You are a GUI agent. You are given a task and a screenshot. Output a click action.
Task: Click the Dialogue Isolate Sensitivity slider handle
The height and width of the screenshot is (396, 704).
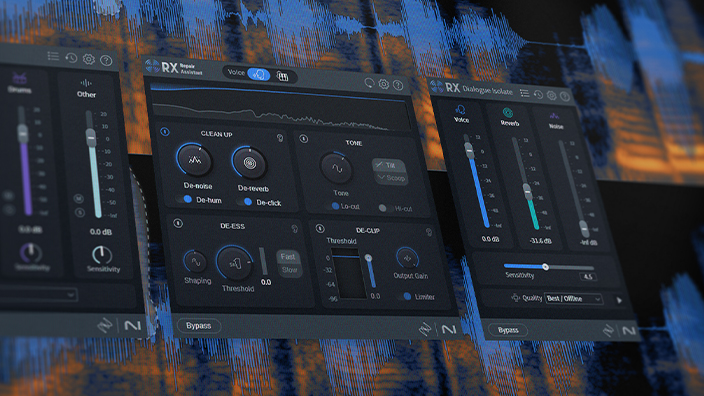pyautogui.click(x=545, y=267)
